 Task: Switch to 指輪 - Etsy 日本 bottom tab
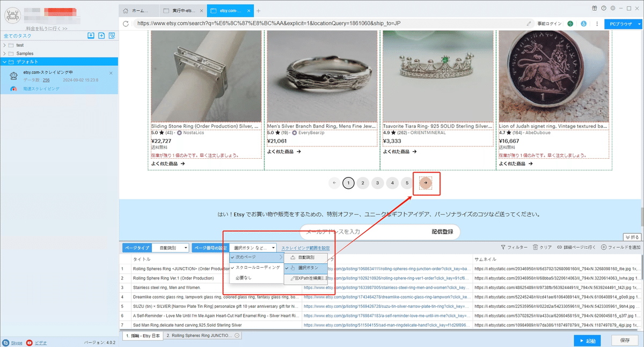point(142,336)
